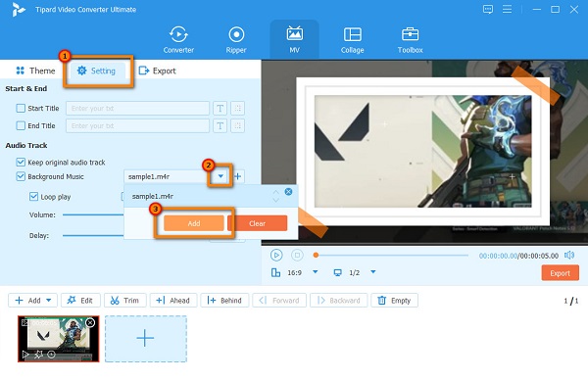Switch to the Theme tab
This screenshot has width=588, height=380.
pyautogui.click(x=35, y=71)
